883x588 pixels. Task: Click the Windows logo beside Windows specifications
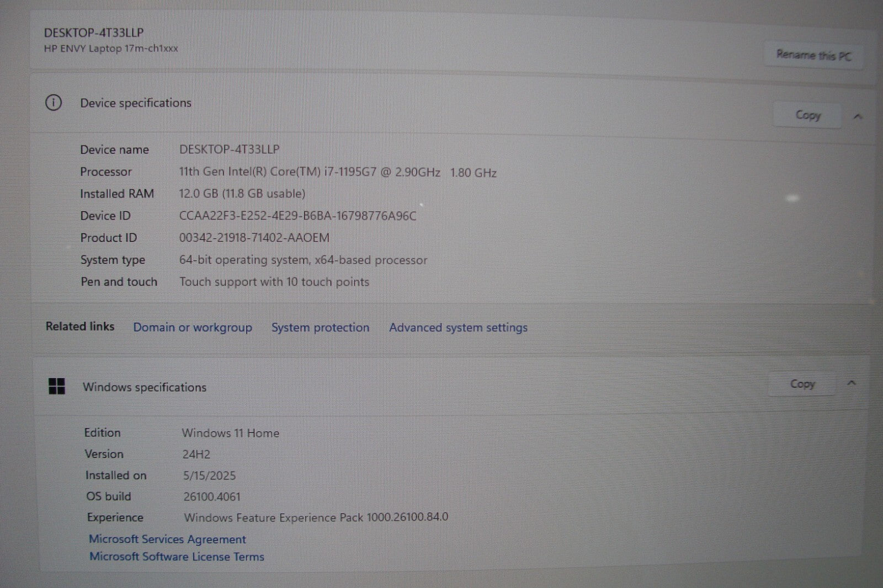tap(57, 386)
